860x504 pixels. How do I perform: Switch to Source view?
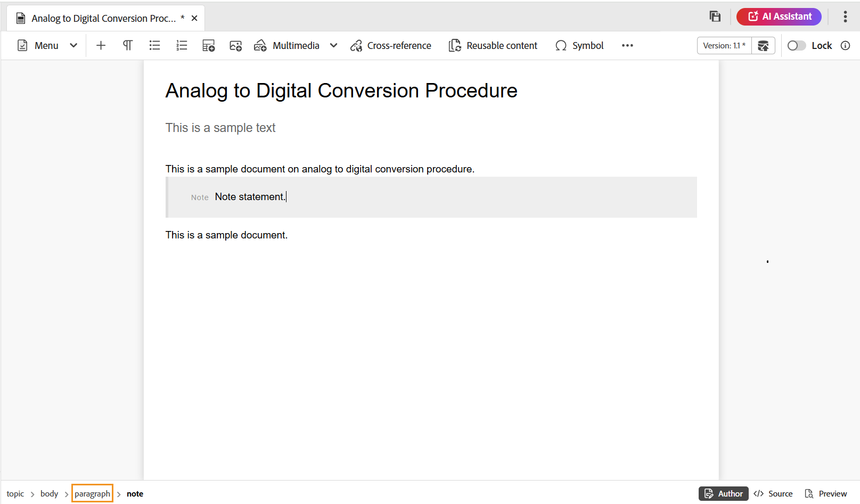point(773,494)
